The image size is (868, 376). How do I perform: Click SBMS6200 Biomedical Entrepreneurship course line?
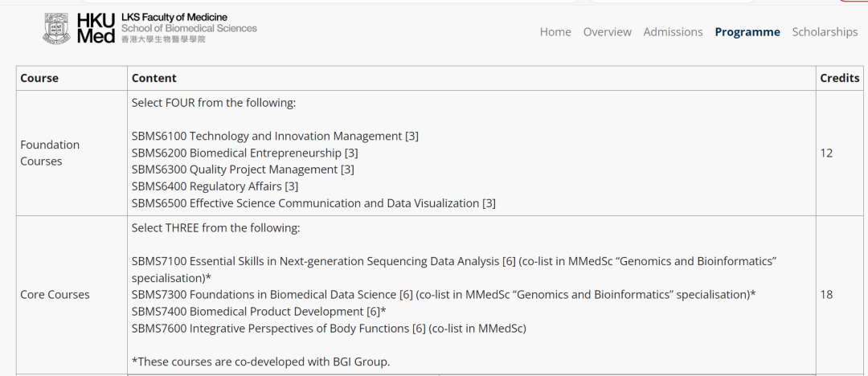[x=244, y=153]
